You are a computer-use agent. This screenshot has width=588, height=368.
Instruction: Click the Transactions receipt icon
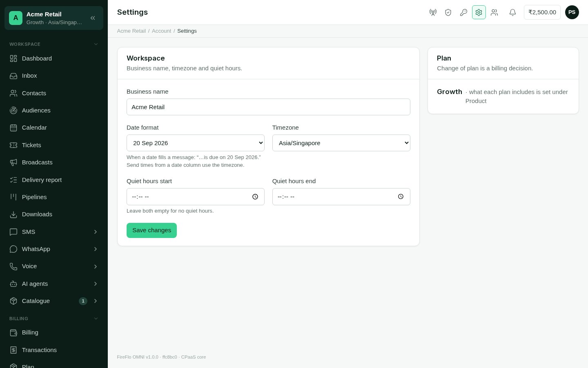(x=13, y=350)
